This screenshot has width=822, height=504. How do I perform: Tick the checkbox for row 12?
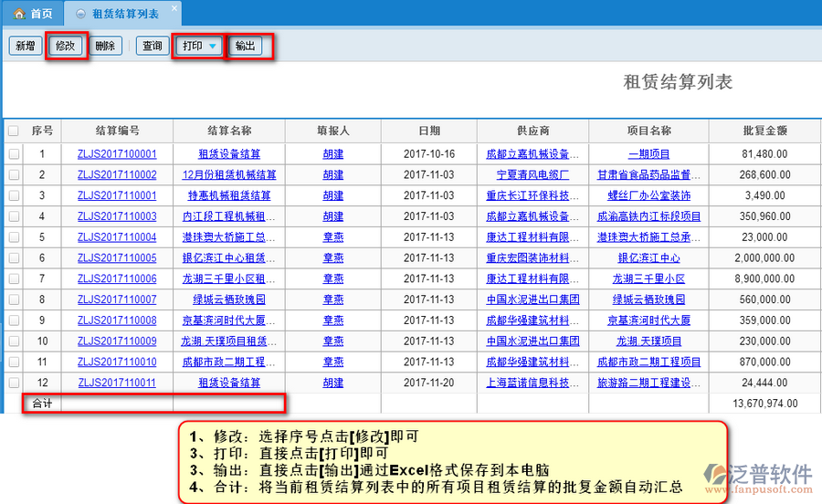(14, 383)
